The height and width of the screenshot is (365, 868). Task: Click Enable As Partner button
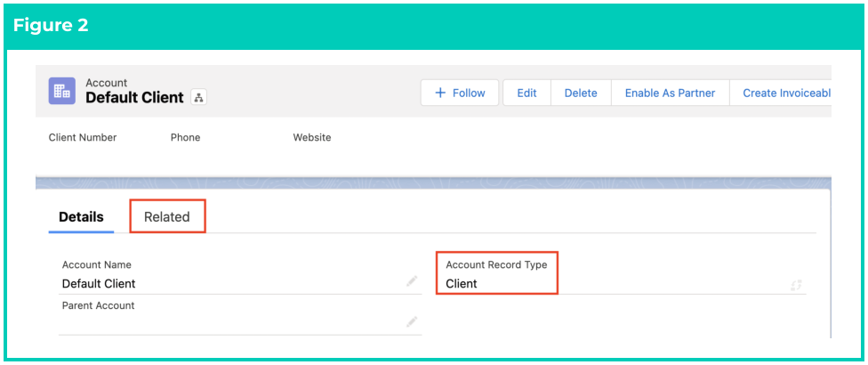pyautogui.click(x=670, y=93)
